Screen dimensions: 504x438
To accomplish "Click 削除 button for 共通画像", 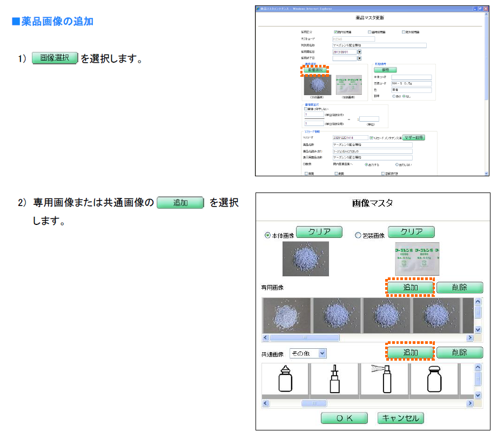I will (x=460, y=353).
